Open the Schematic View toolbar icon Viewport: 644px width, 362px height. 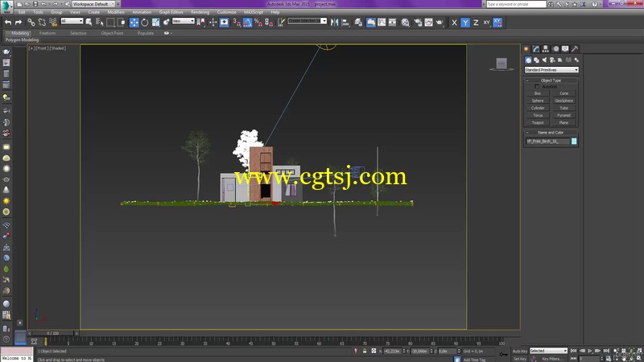[x=392, y=23]
